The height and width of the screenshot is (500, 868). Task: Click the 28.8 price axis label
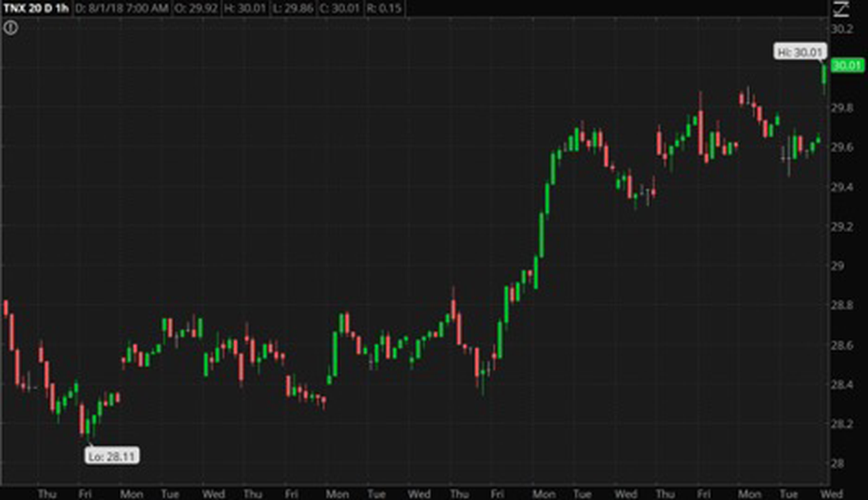[841, 305]
